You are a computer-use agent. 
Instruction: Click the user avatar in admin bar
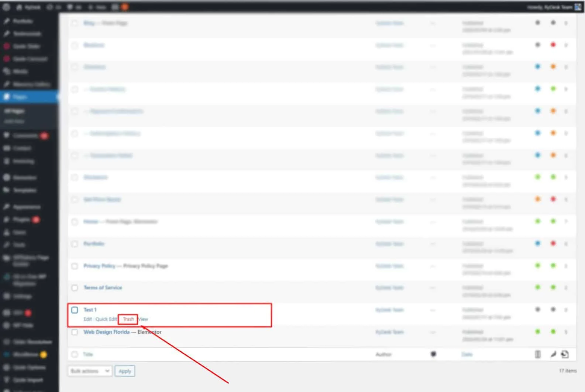pos(578,7)
